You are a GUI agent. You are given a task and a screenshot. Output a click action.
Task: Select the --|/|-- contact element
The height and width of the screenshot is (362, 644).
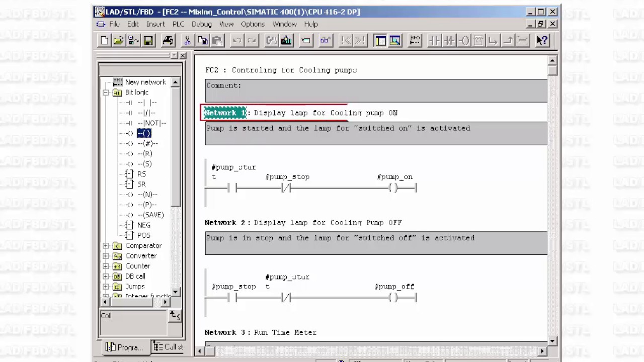146,113
